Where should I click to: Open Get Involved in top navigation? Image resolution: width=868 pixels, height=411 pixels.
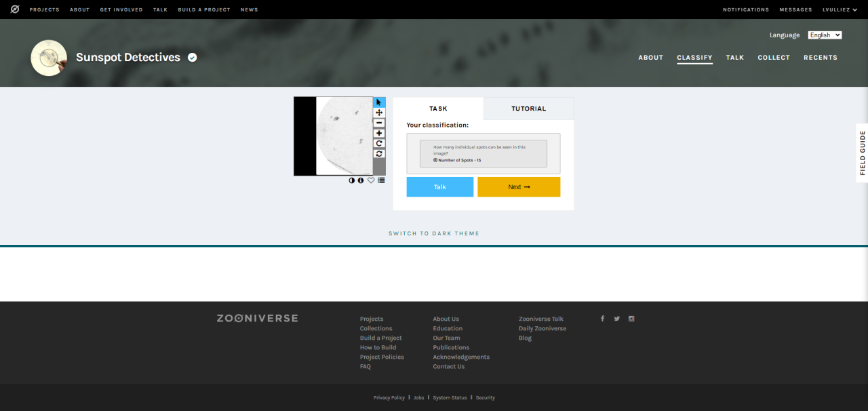click(x=121, y=10)
